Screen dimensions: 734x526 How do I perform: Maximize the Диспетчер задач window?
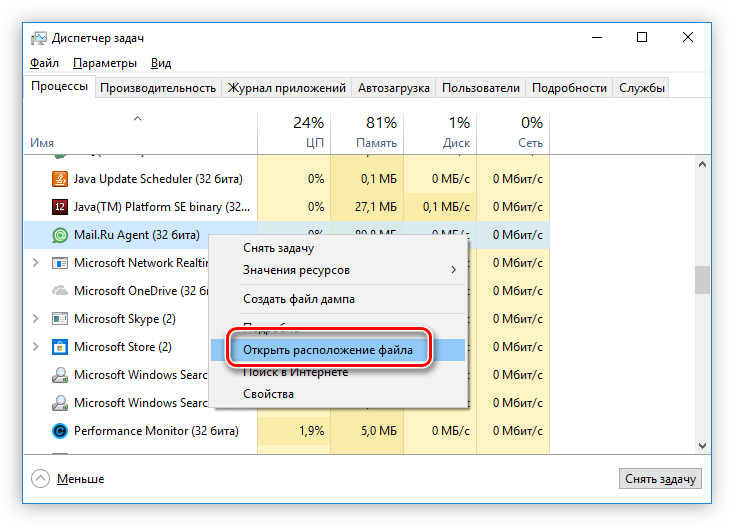pos(642,37)
